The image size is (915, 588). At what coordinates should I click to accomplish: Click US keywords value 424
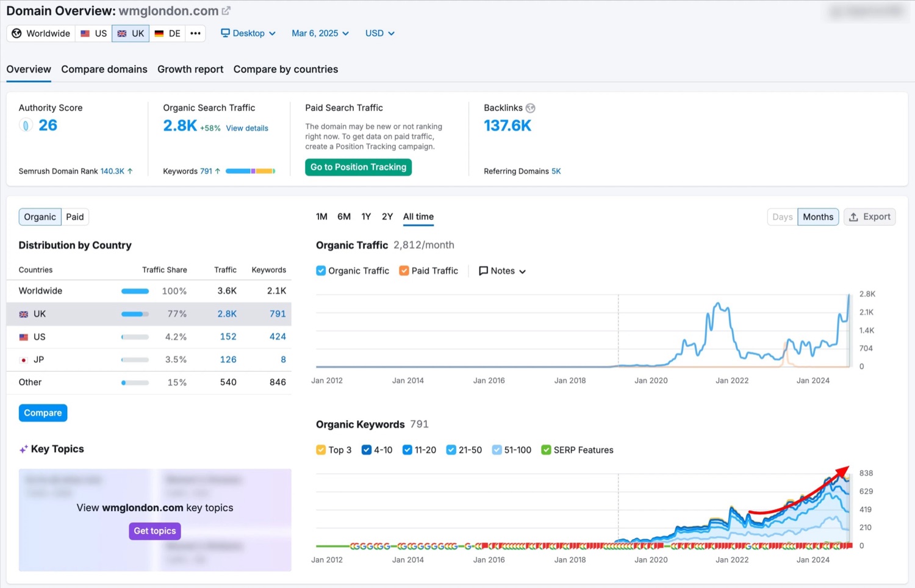(278, 337)
